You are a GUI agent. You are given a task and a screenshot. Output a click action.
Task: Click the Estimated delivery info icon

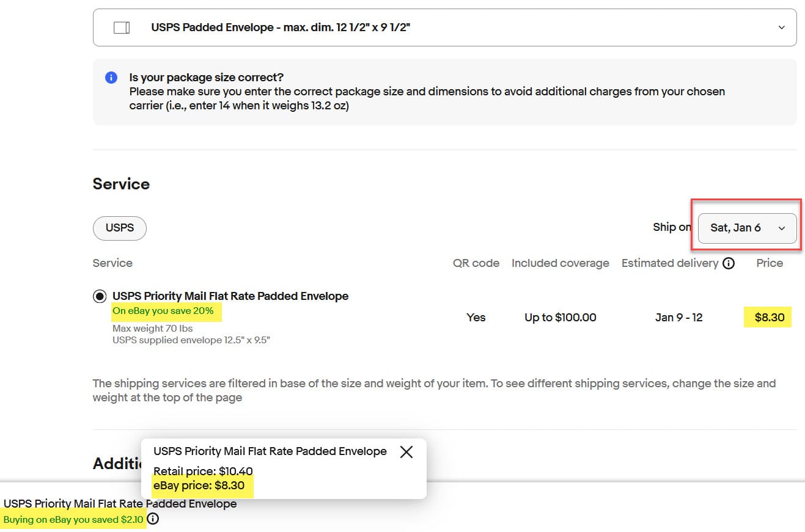[728, 263]
